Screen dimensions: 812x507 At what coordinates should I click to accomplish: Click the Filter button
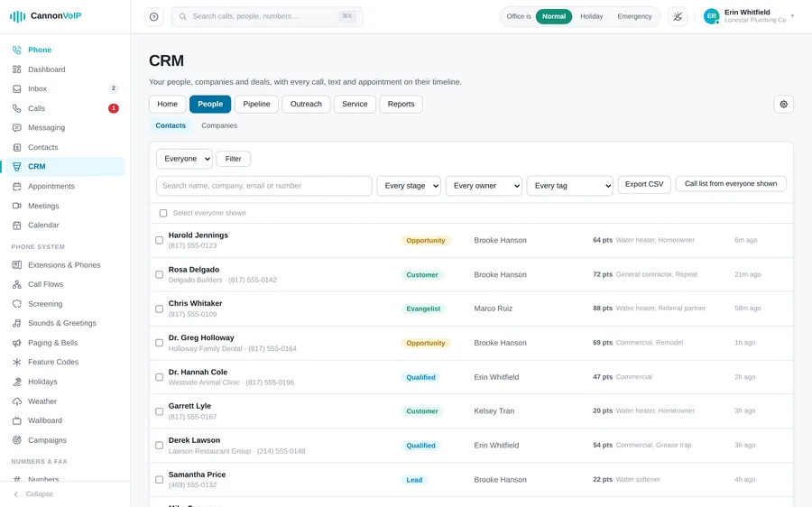click(233, 159)
